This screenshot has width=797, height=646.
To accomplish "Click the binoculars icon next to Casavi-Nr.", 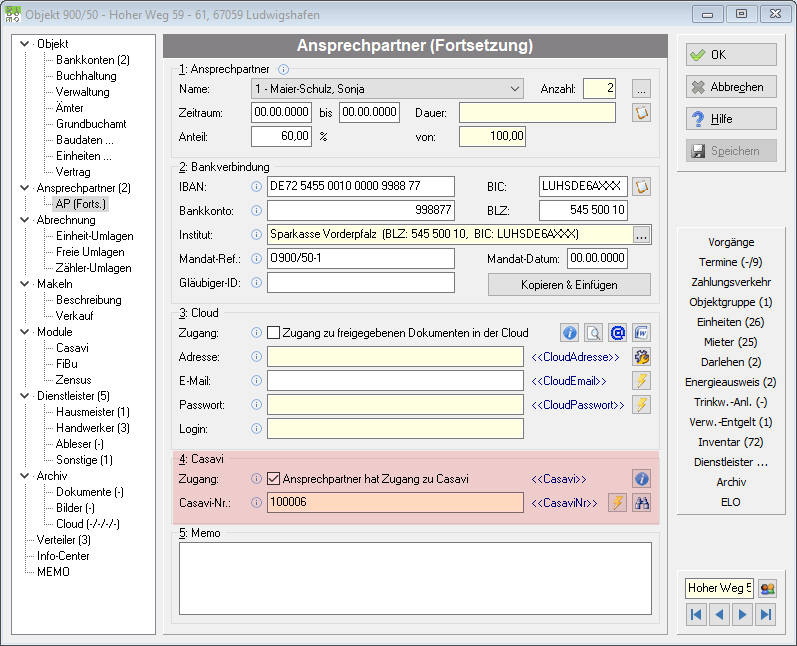I will 641,503.
